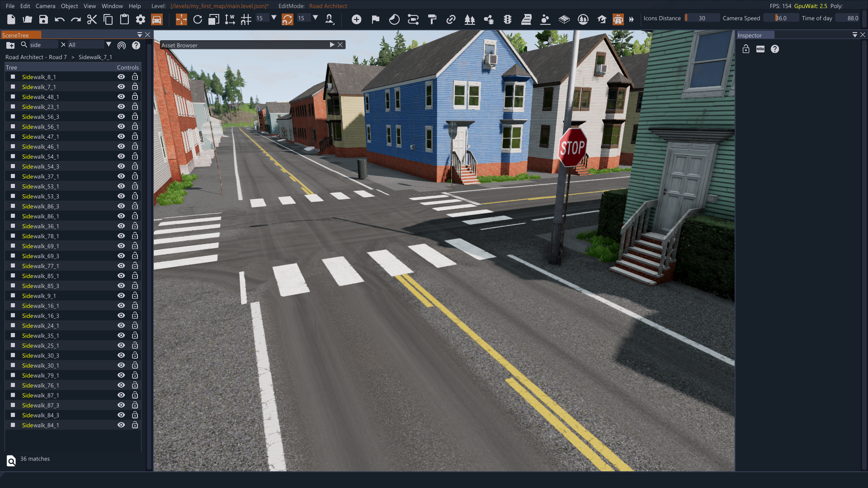
Task: Save the level with the floppy disk icon
Action: point(43,19)
